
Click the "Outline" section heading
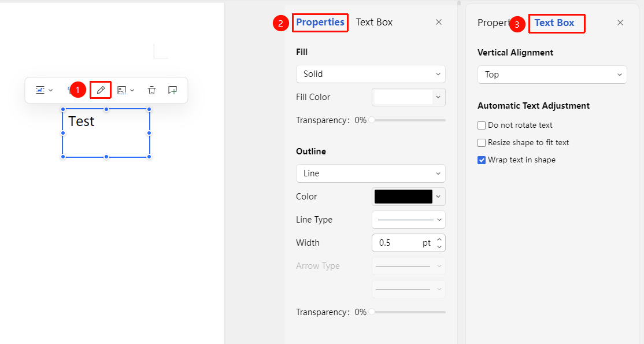coord(311,151)
